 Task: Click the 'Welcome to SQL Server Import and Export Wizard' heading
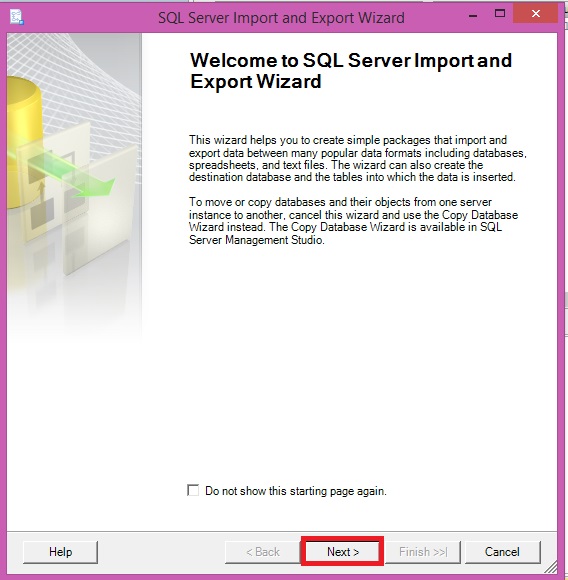click(351, 71)
